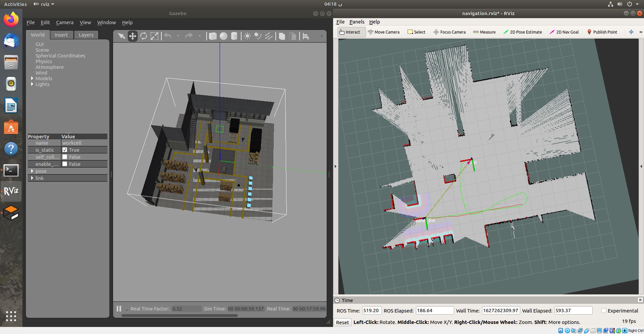Pause the Gazebo simulation
The height and width of the screenshot is (334, 644).
[x=119, y=308]
